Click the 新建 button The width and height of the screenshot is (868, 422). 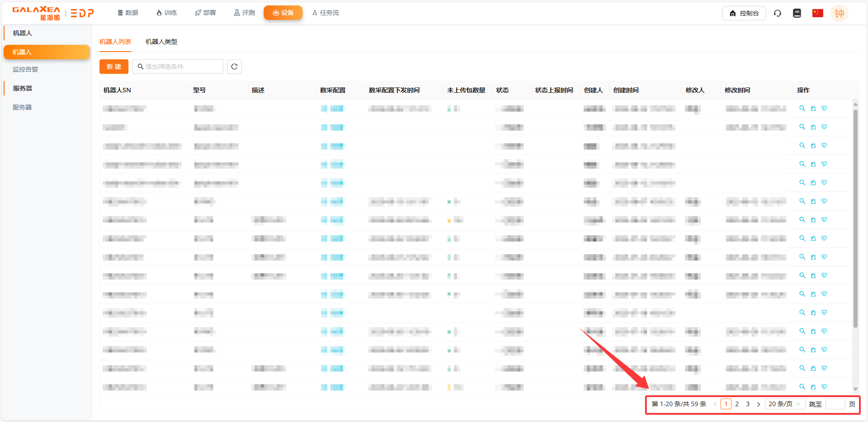tap(114, 67)
